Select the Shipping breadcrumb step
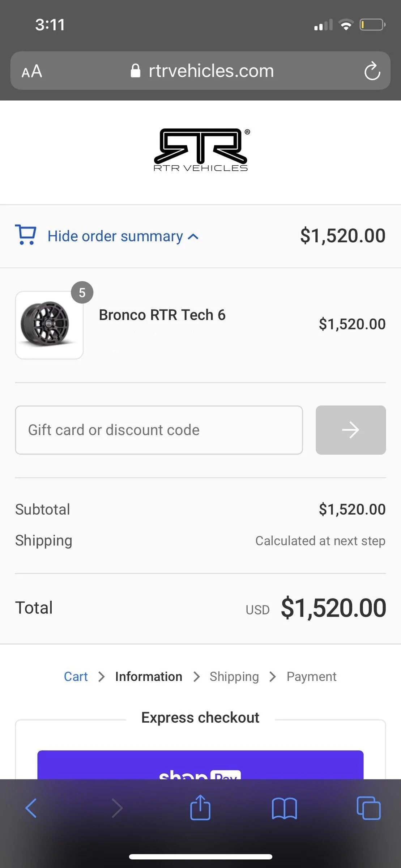The width and height of the screenshot is (401, 868). [x=234, y=677]
